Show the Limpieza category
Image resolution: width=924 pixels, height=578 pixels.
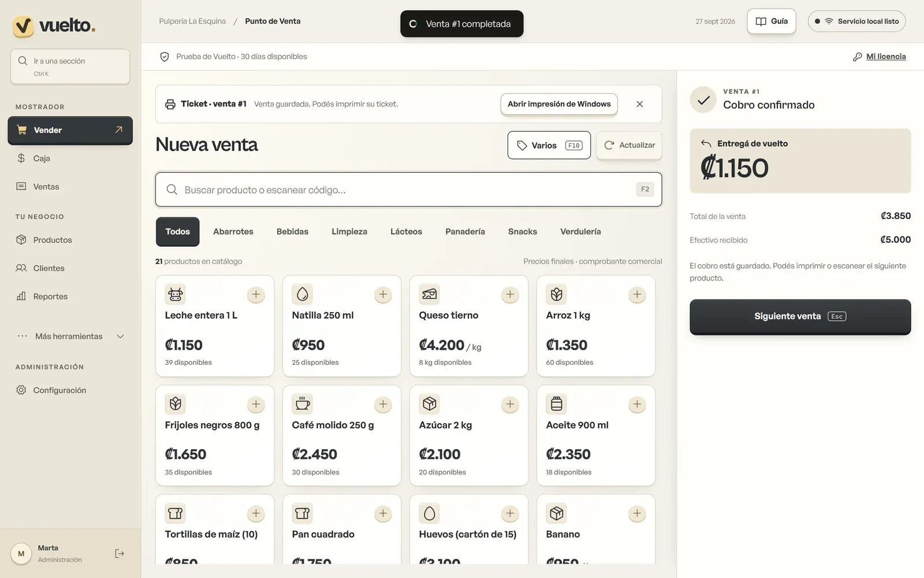tap(349, 232)
